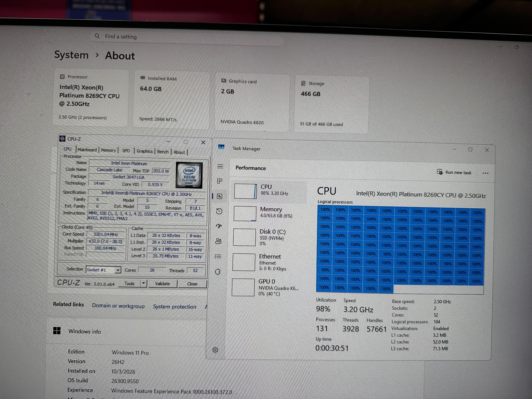
Task: Switch to Memory tab in CPU-Z
Action: [x=108, y=150]
